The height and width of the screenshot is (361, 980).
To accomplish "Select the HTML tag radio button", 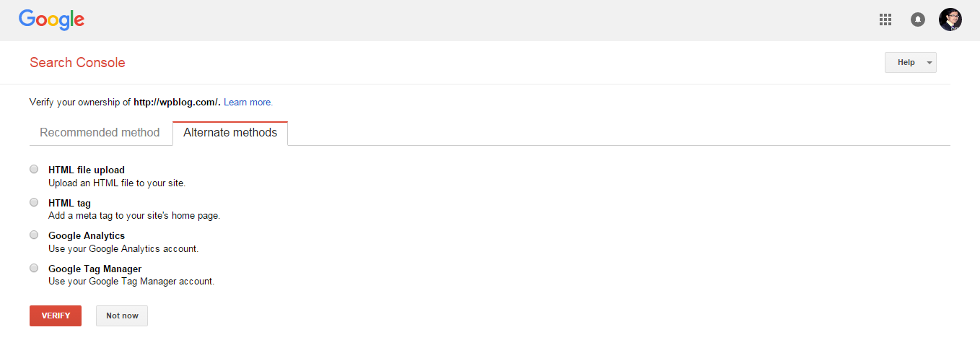I will click(34, 202).
